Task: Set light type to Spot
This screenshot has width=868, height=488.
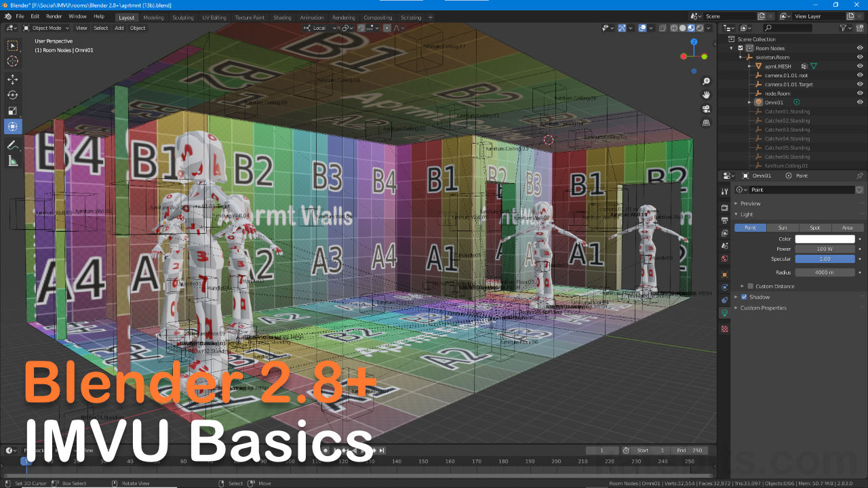Action: 815,228
